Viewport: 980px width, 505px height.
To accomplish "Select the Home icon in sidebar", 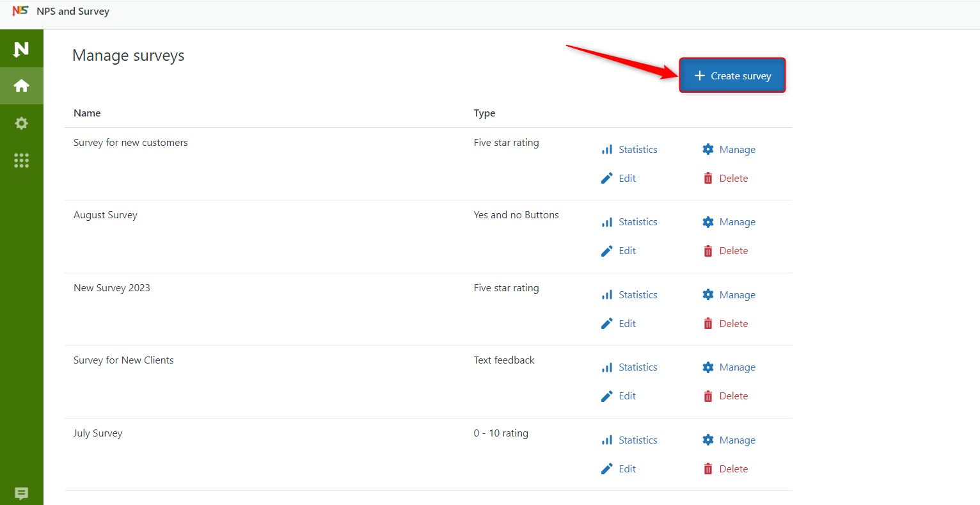I will click(21, 85).
